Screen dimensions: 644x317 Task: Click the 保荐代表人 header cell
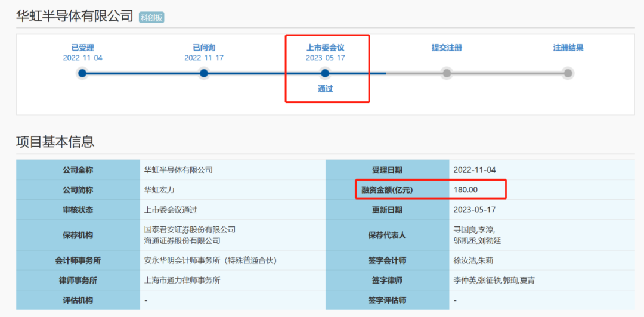pos(388,235)
